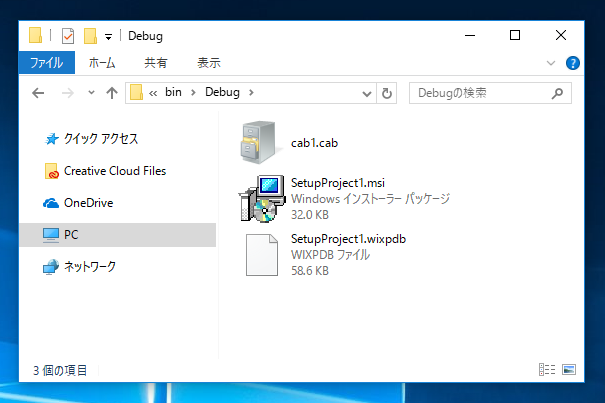Viewport: 605px width, 403px height.
Task: Click the 3 個の項目 status text
Action: [x=60, y=370]
